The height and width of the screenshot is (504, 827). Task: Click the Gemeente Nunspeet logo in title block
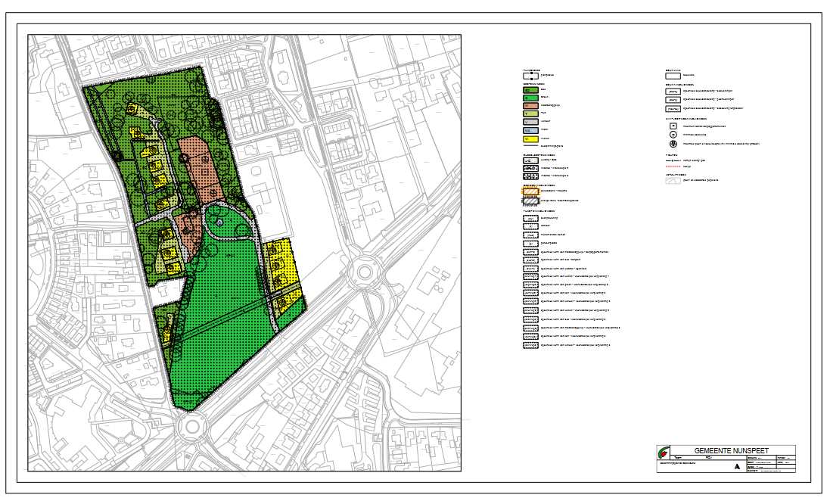pyautogui.click(x=663, y=453)
